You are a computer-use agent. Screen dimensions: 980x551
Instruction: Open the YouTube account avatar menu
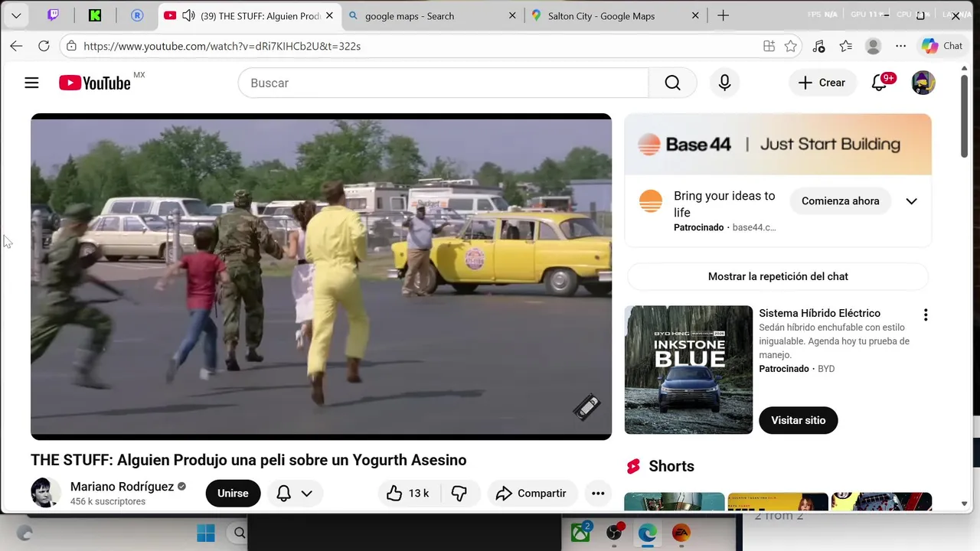tap(923, 83)
